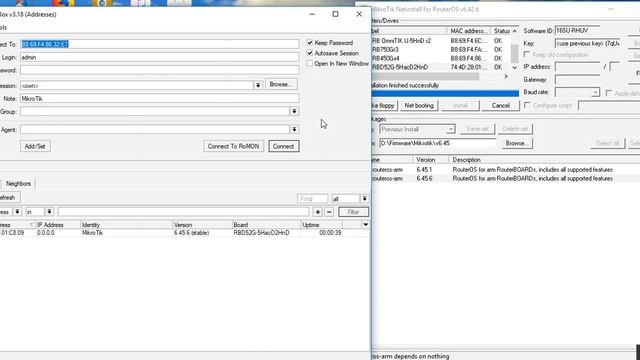Viewport: 640px width, 360px height.
Task: Sort packages by Version column header
Action: click(431, 160)
